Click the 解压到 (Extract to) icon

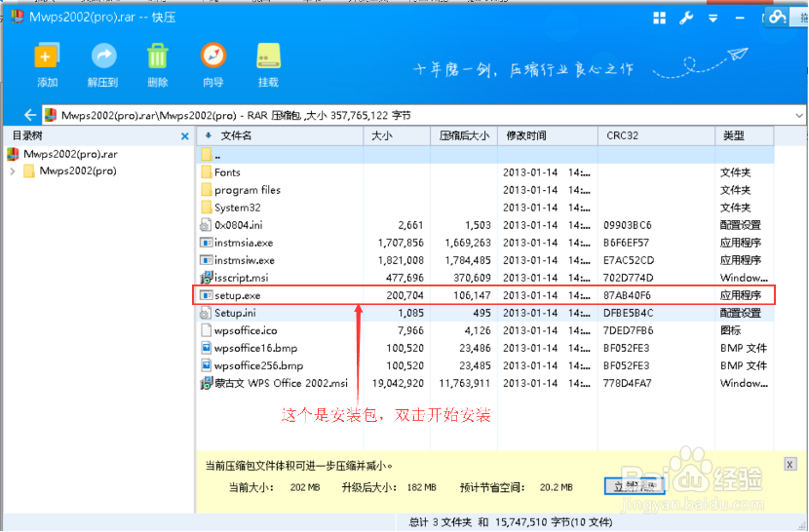tap(103, 56)
